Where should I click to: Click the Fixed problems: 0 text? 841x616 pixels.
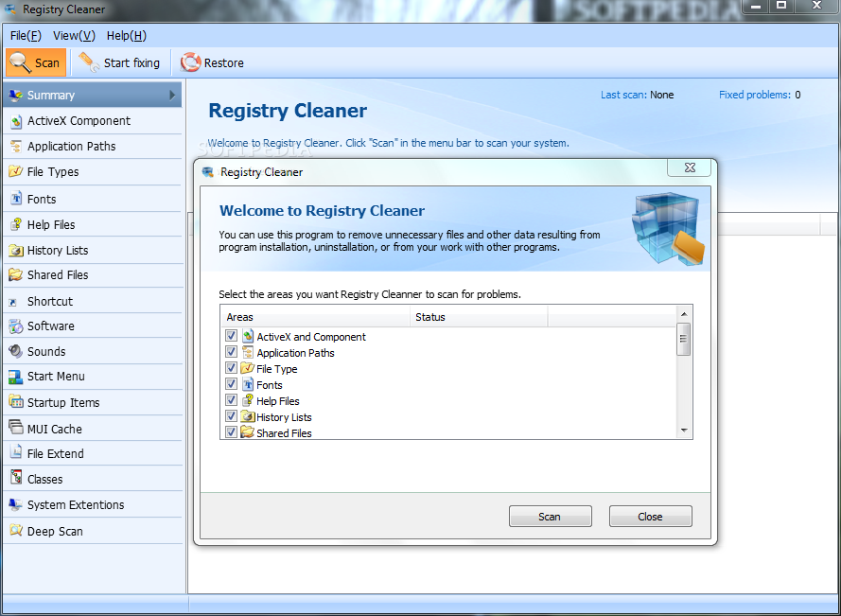click(760, 95)
